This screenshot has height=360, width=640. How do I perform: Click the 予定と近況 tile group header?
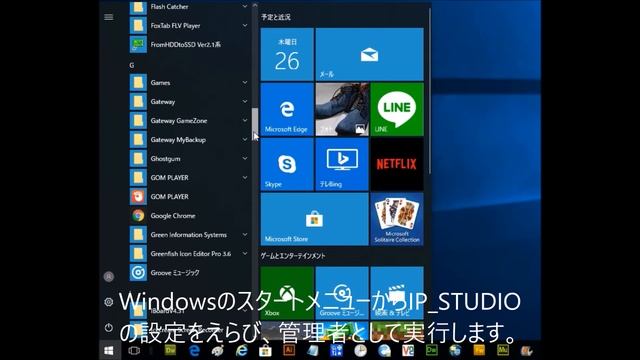pyautogui.click(x=276, y=17)
